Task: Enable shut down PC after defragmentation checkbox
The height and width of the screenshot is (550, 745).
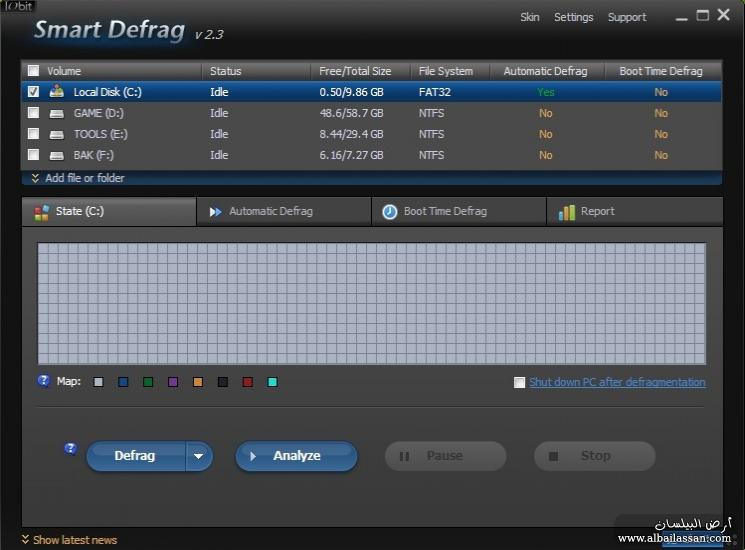Action: pyautogui.click(x=519, y=382)
